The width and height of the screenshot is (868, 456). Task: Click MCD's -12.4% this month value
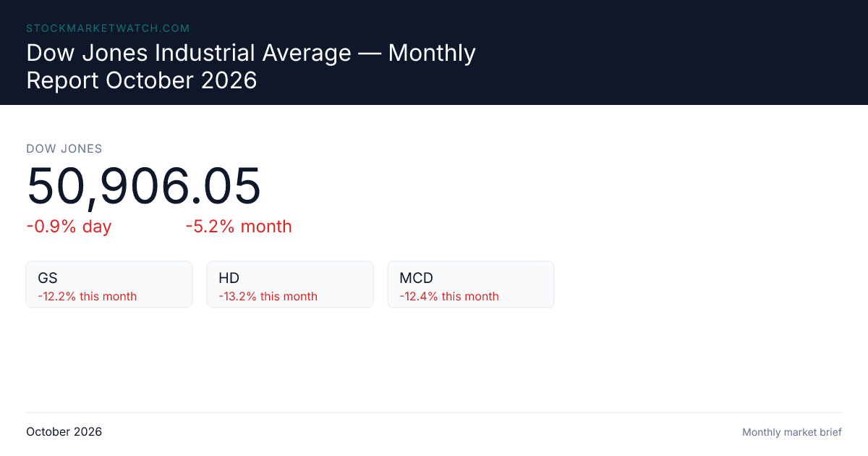[449, 296]
